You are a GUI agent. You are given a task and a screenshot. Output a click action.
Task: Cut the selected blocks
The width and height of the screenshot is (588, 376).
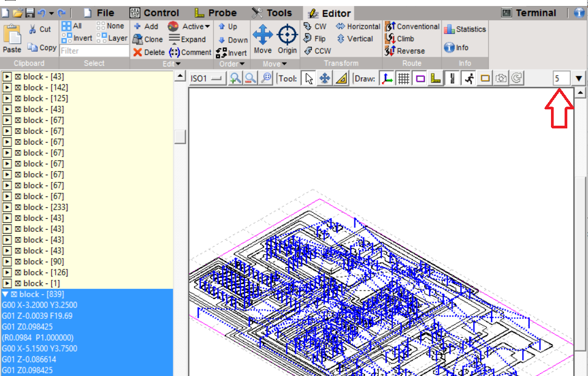(x=40, y=29)
